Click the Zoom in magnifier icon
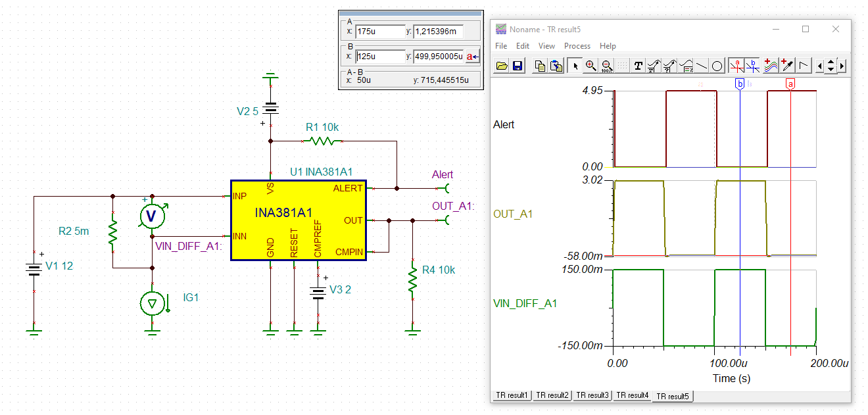Image resolution: width=868 pixels, height=415 pixels. 591,66
